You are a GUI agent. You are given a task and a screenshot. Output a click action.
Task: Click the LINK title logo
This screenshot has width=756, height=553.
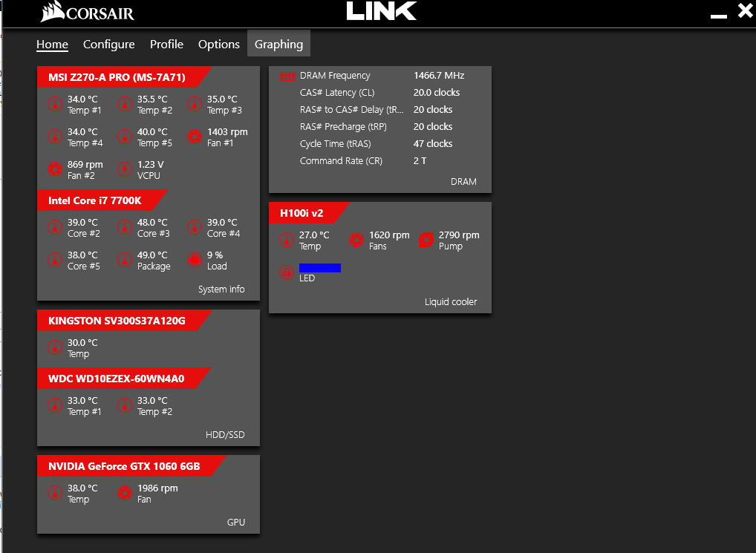382,11
